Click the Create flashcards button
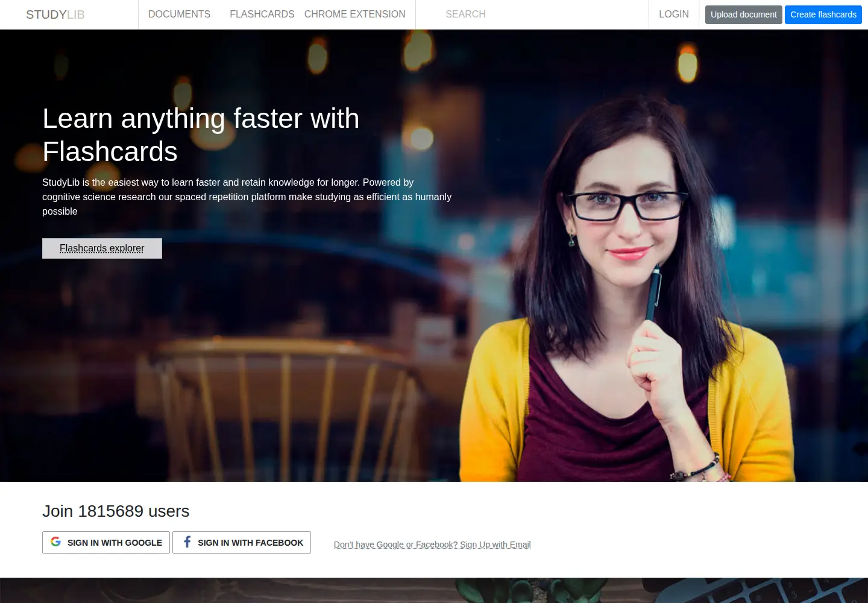Screen dimensions: 868x603 823,14
